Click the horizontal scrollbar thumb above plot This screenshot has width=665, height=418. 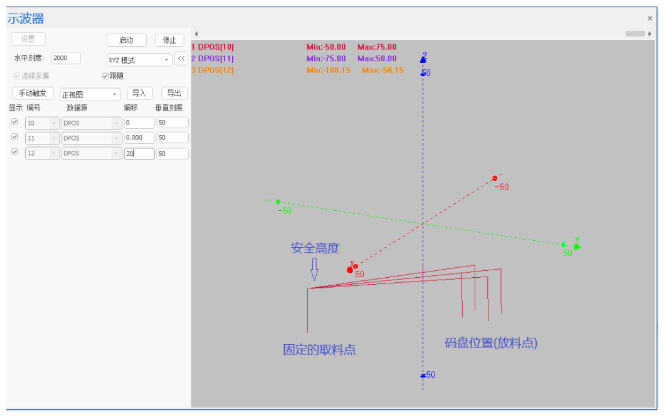635,33
